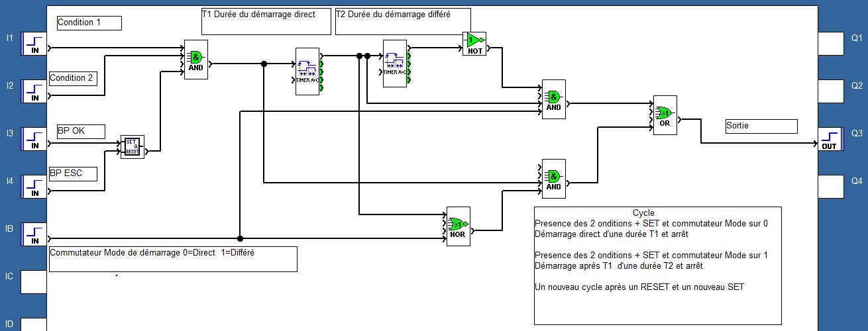Click the AND gate directly above the NOR gate
The height and width of the screenshot is (331, 868).
point(553,179)
